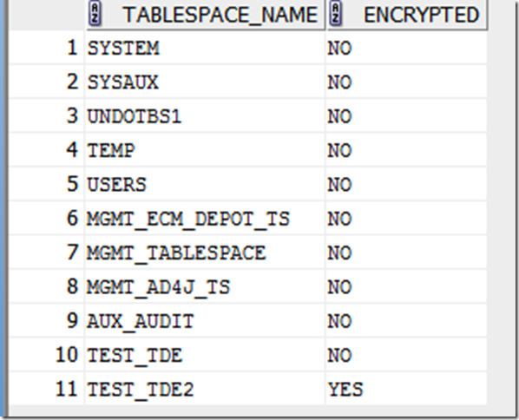Select the TEST_TDE2 tablespace cell
Viewport: 519px width, 420px height.
[205, 389]
